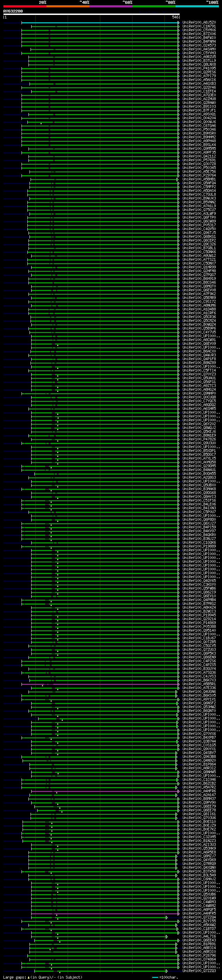Click the query name AV632280
The width and height of the screenshot is (222, 980).
pyautogui.click(x=13, y=11)
